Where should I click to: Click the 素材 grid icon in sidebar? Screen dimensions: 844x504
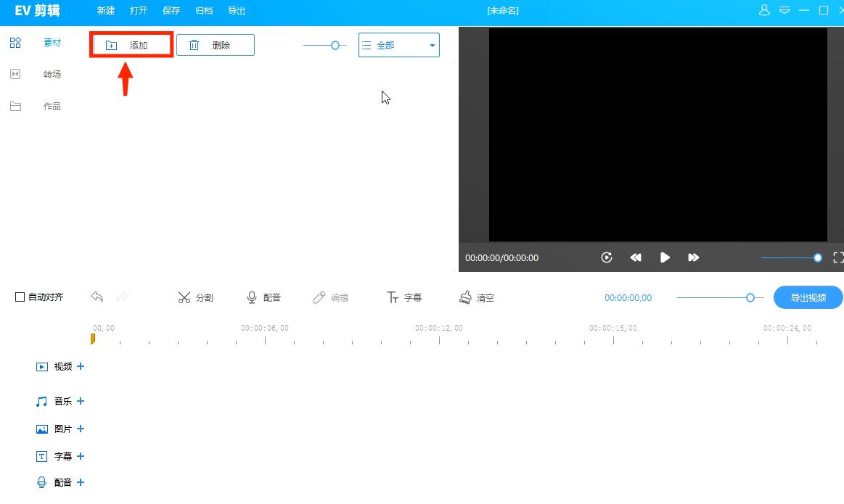[16, 43]
